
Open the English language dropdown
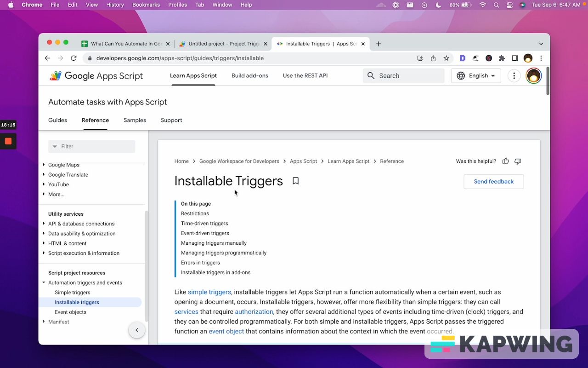pyautogui.click(x=476, y=76)
